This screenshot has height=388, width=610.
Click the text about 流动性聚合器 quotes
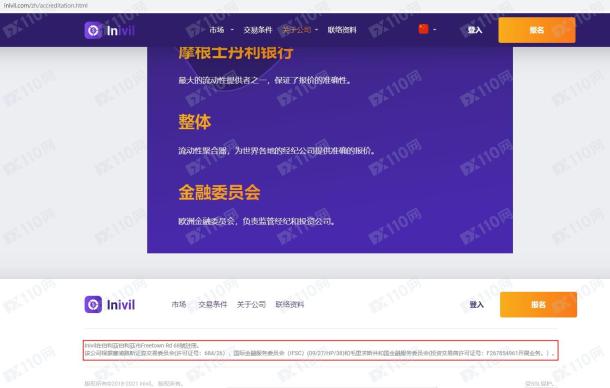pyautogui.click(x=277, y=151)
